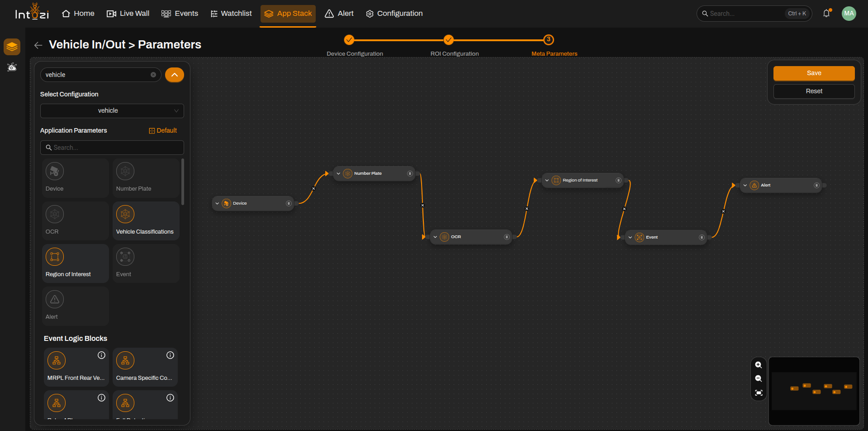Image resolution: width=868 pixels, height=431 pixels.
Task: Toggle the Number Plate node right-side button
Action: point(410,174)
